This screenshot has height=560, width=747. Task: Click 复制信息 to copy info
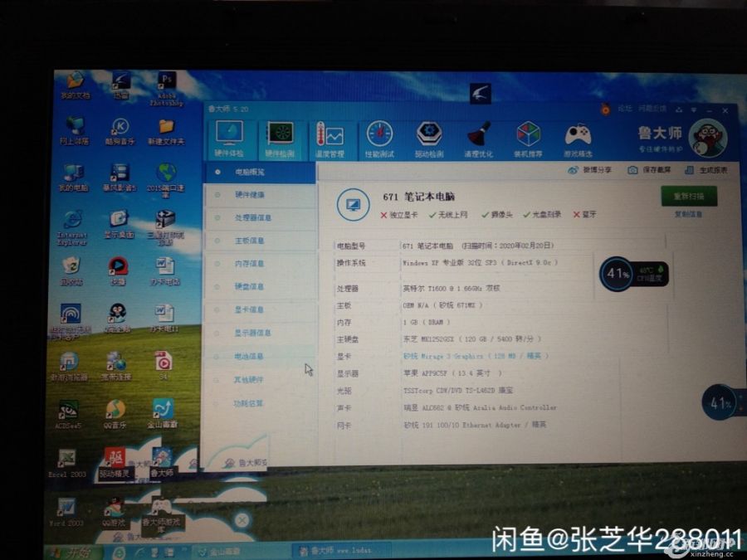tap(688, 214)
